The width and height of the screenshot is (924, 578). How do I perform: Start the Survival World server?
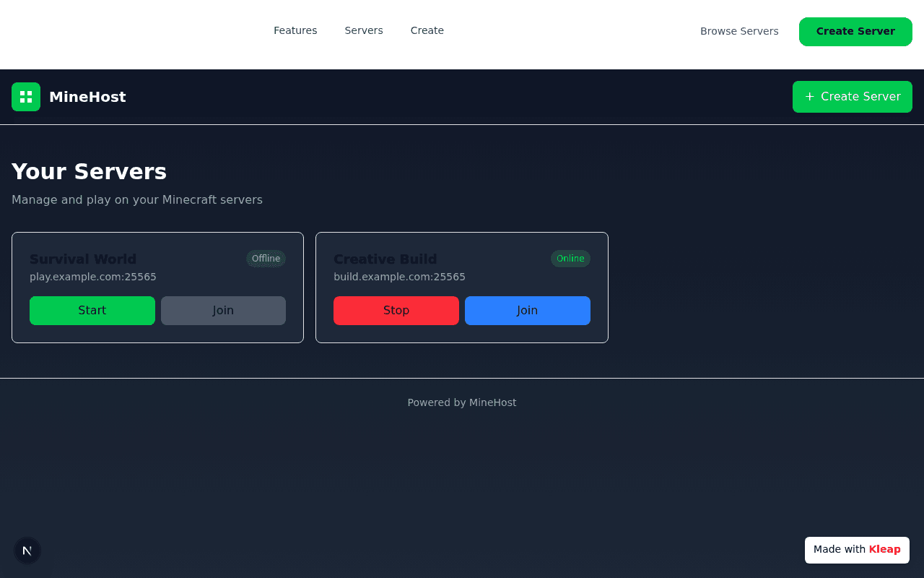pos(92,311)
